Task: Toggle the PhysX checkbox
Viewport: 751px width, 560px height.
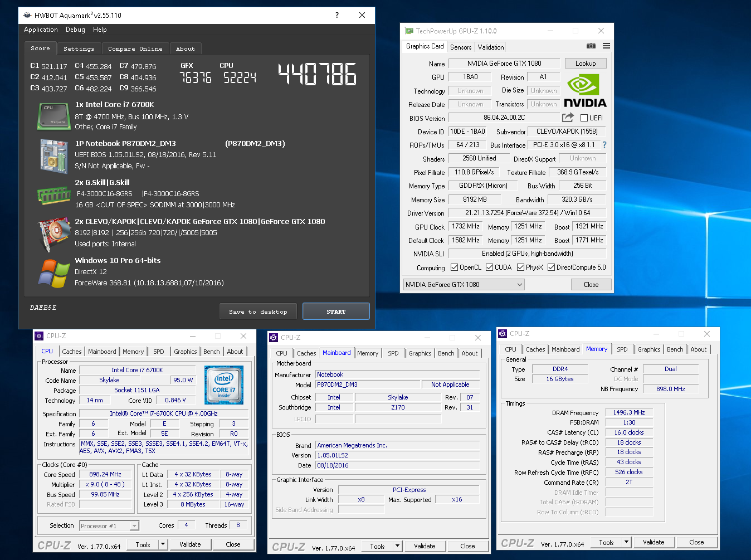Action: (x=520, y=267)
